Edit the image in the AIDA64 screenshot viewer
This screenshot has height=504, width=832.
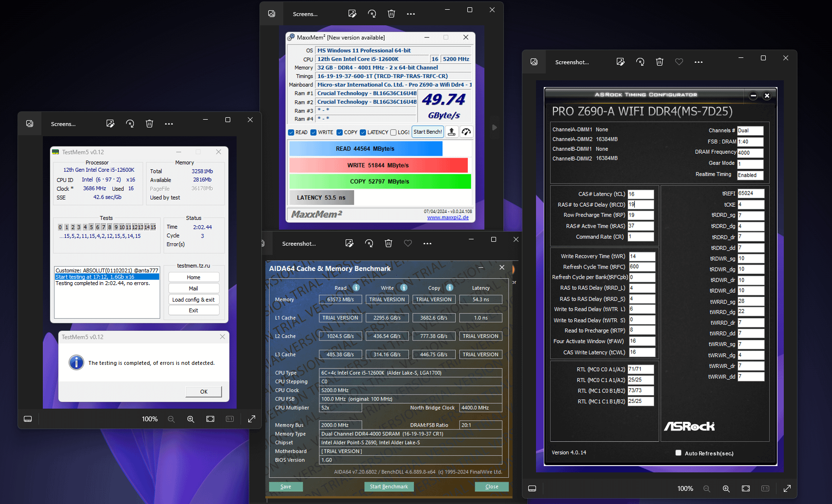[350, 243]
